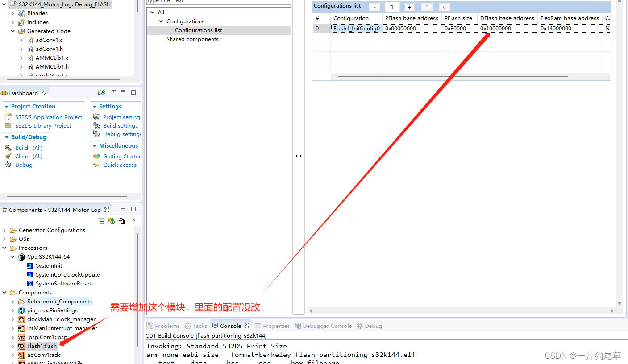Click the DFlash base address 0x10000000 cell
This screenshot has height=364, width=628.
(x=508, y=28)
